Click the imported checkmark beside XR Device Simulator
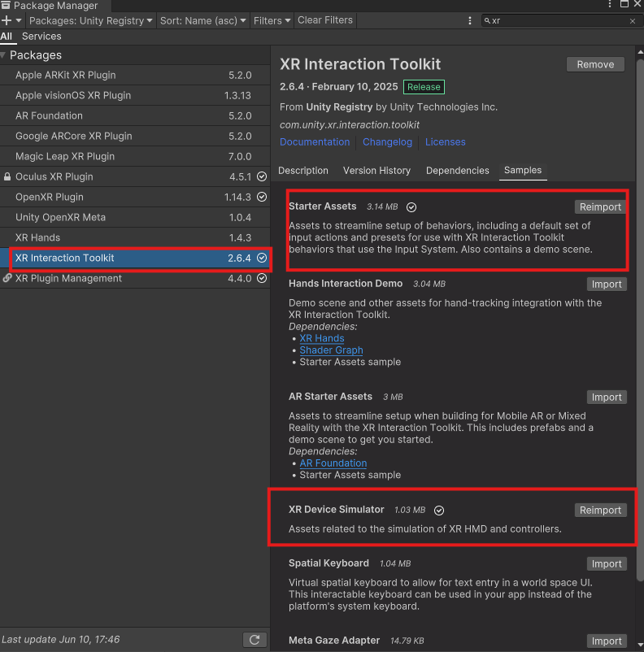Screen dimensions: 644x652 point(439,511)
